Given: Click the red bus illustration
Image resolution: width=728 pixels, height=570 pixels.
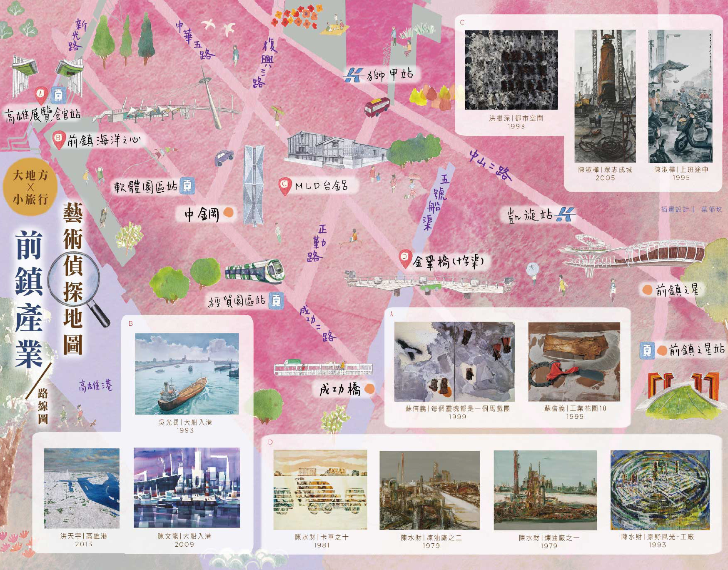Looking at the screenshot, I should pyautogui.click(x=377, y=107).
